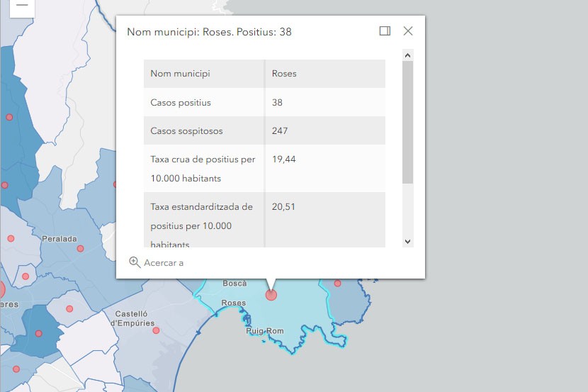Screen dimensions: 588x392
Task: Select red marker in dark blue area below Peralada
Action: (x=39, y=333)
